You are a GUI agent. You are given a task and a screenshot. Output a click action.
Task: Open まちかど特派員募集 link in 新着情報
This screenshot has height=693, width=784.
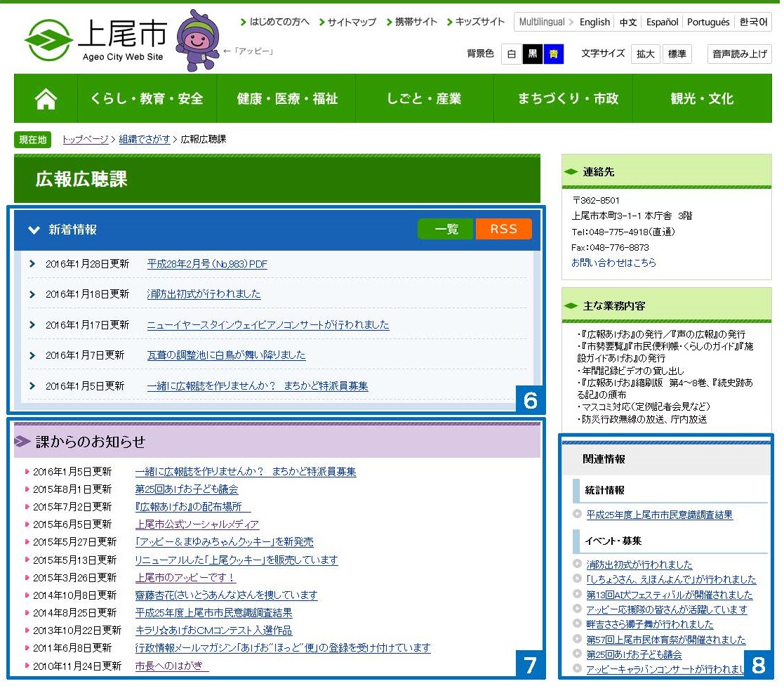pyautogui.click(x=258, y=386)
